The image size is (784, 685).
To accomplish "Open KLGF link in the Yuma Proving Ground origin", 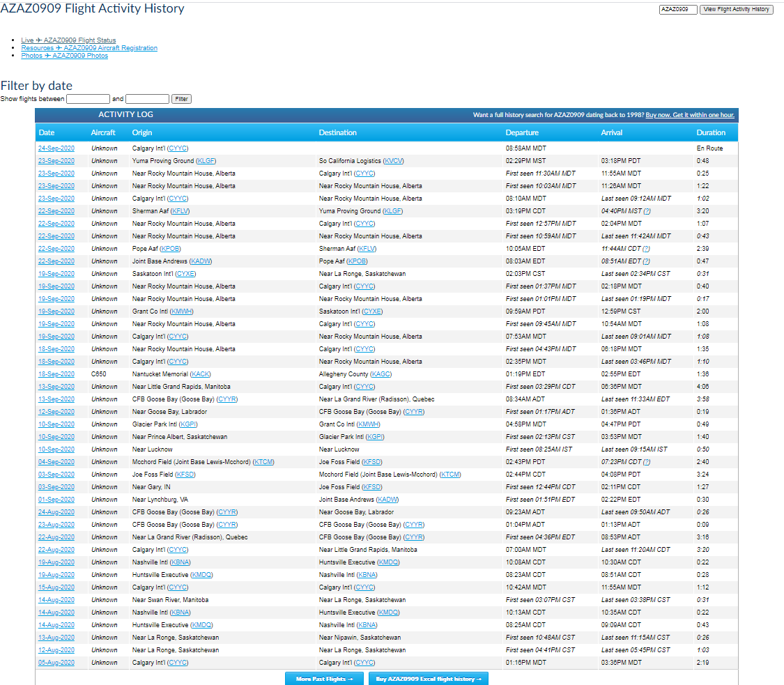I will [206, 161].
